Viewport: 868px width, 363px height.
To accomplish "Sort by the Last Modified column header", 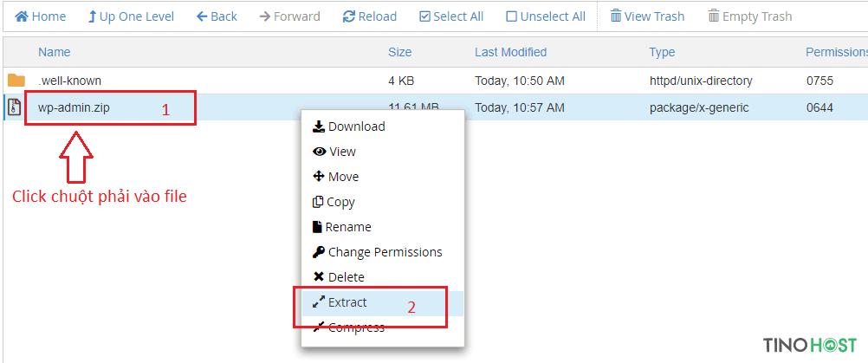I will click(x=510, y=52).
